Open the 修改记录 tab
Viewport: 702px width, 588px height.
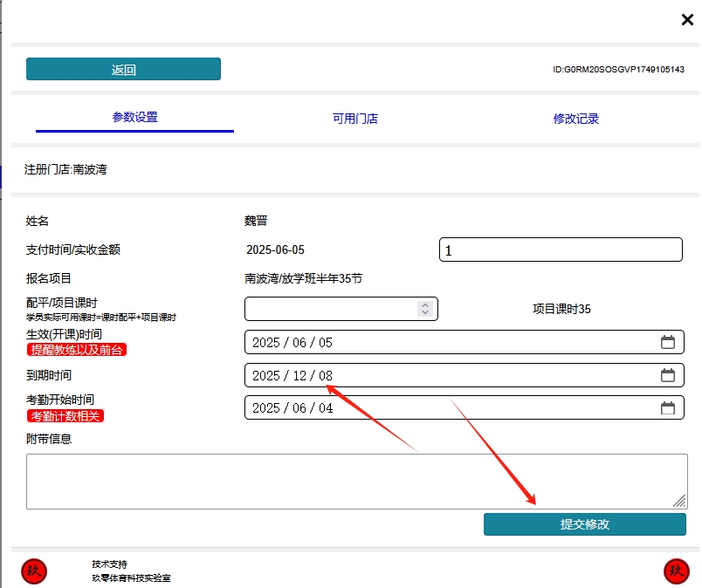[x=575, y=119]
